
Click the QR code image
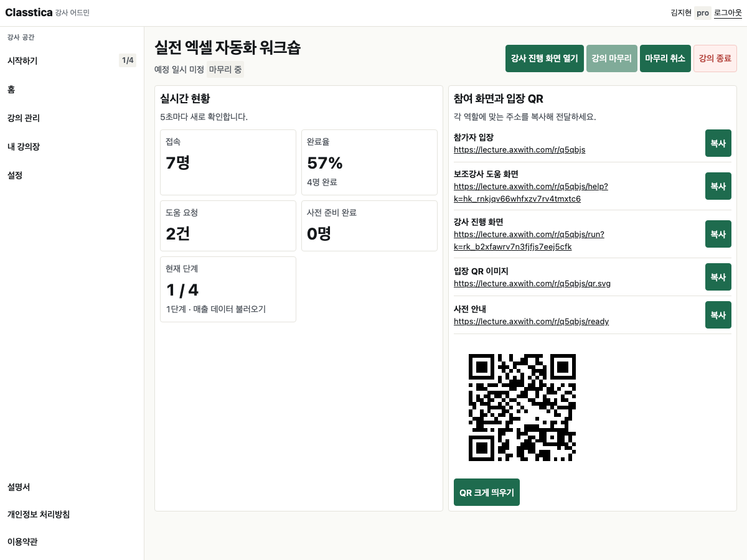pos(522,408)
